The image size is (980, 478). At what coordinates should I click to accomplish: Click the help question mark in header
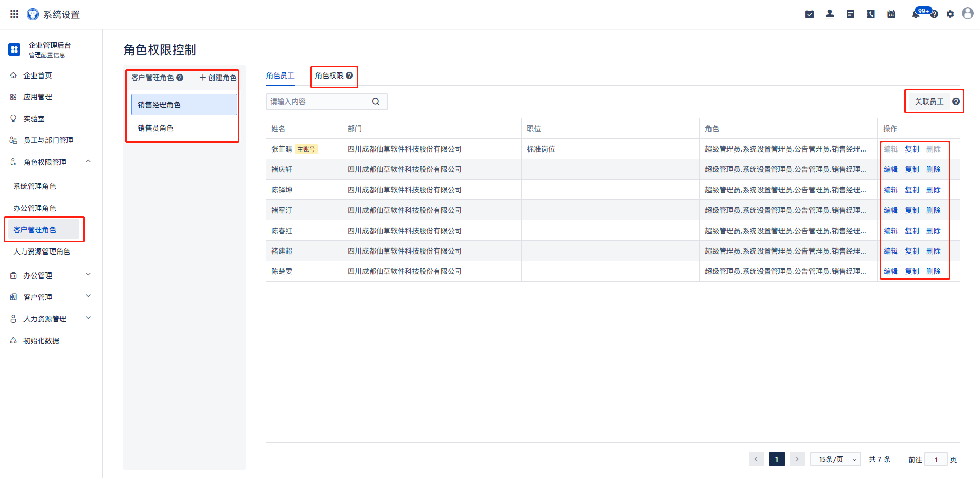coord(934,14)
